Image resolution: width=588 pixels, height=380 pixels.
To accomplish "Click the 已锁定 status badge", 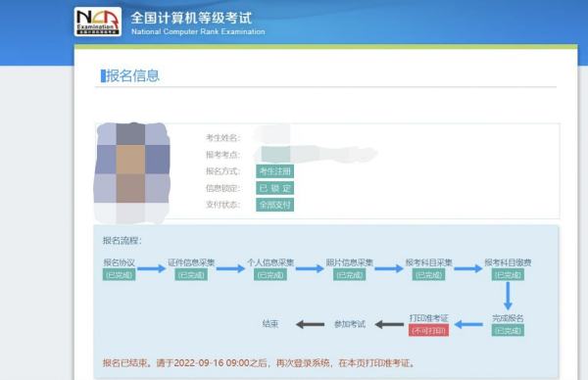I will point(274,188).
